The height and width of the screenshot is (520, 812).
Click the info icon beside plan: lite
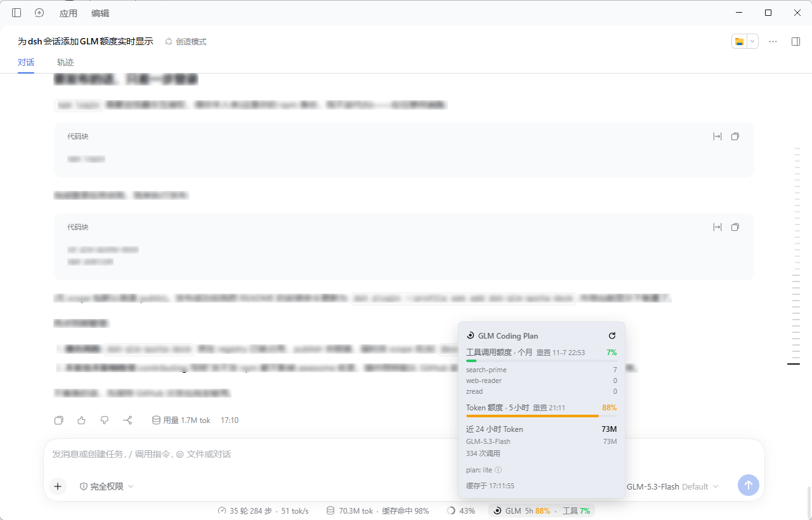pyautogui.click(x=498, y=470)
